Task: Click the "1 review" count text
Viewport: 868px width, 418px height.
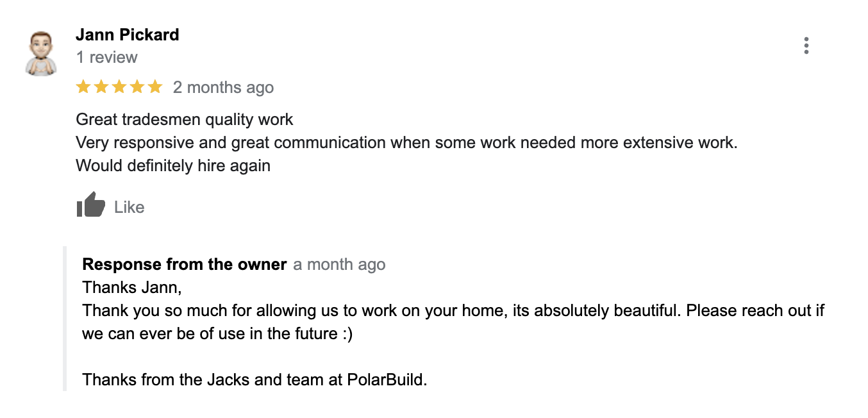Action: tap(106, 58)
